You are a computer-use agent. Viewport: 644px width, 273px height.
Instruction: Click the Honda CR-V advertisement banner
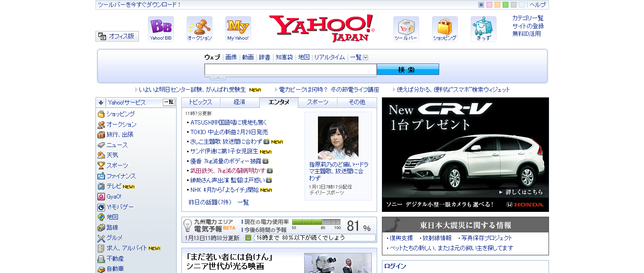click(465, 155)
